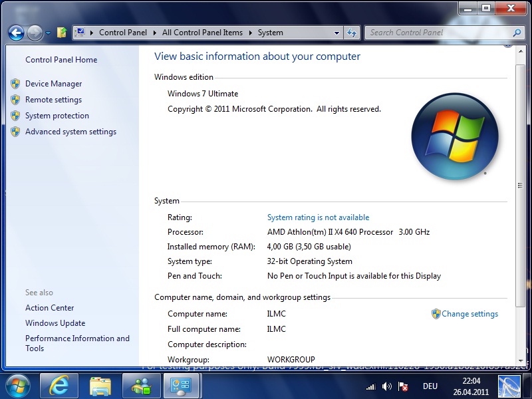532x399 pixels.
Task: Minimize the System window
Action: [468, 9]
